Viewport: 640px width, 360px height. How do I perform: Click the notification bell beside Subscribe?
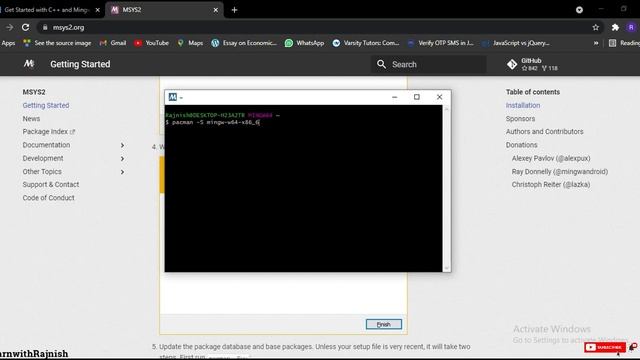click(633, 347)
